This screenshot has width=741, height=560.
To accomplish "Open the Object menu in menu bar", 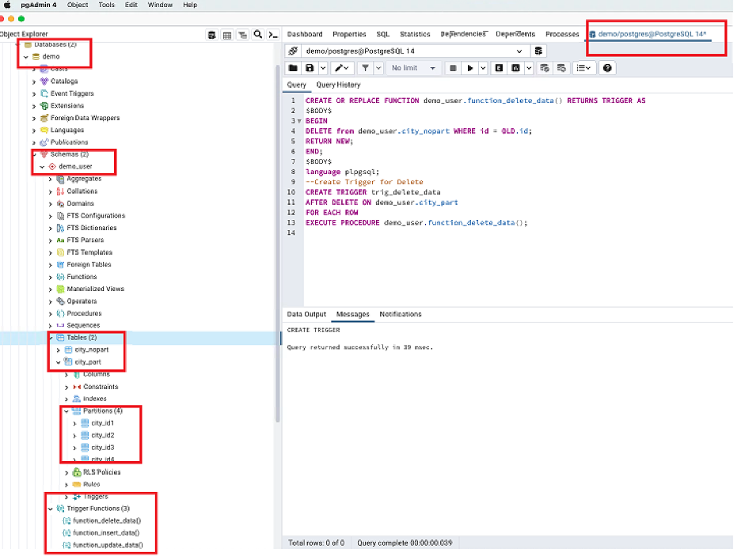I will [x=78, y=5].
